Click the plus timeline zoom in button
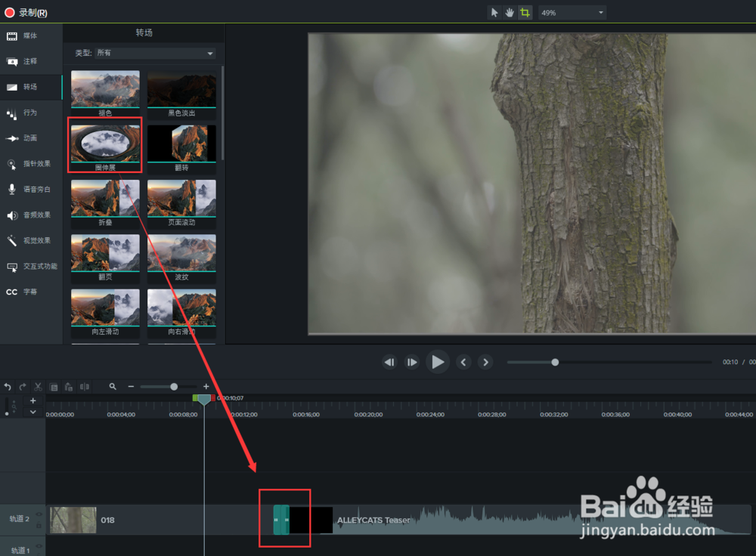The image size is (756, 556). [x=206, y=387]
